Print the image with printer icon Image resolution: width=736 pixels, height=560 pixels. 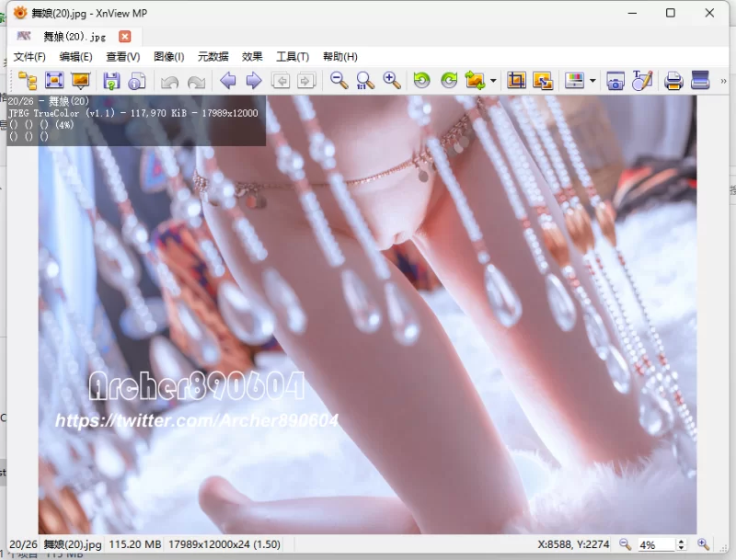tap(673, 81)
